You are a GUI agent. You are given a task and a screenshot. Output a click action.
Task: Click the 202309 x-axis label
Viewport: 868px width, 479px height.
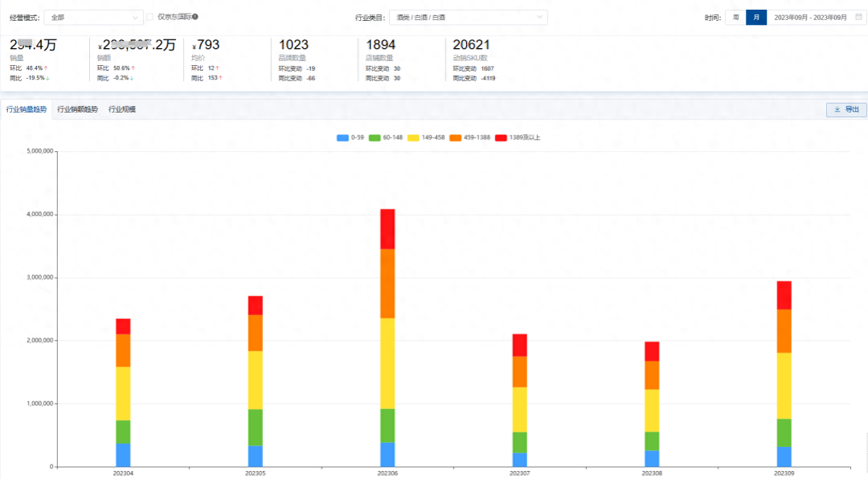pyautogui.click(x=784, y=473)
